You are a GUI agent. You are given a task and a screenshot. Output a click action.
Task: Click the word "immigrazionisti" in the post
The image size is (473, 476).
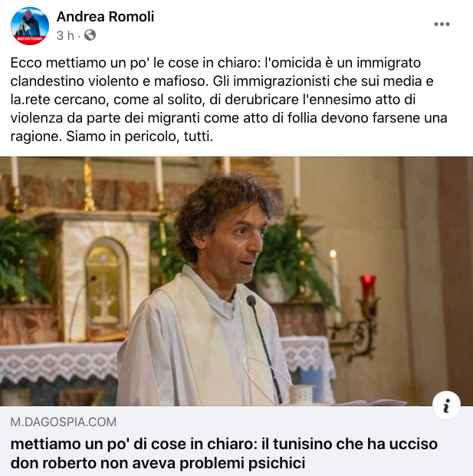point(281,81)
